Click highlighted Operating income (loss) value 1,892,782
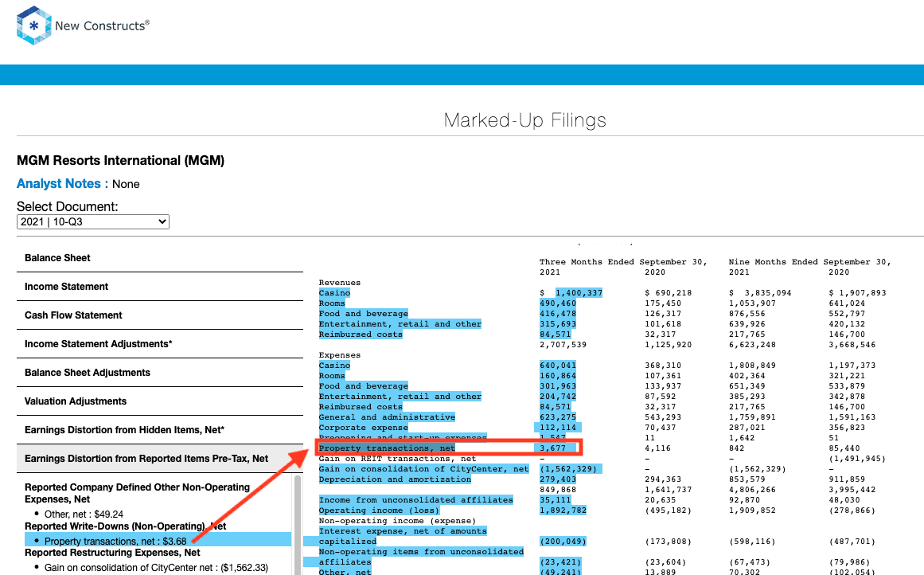Screen dimensions: 924x575 pos(563,510)
